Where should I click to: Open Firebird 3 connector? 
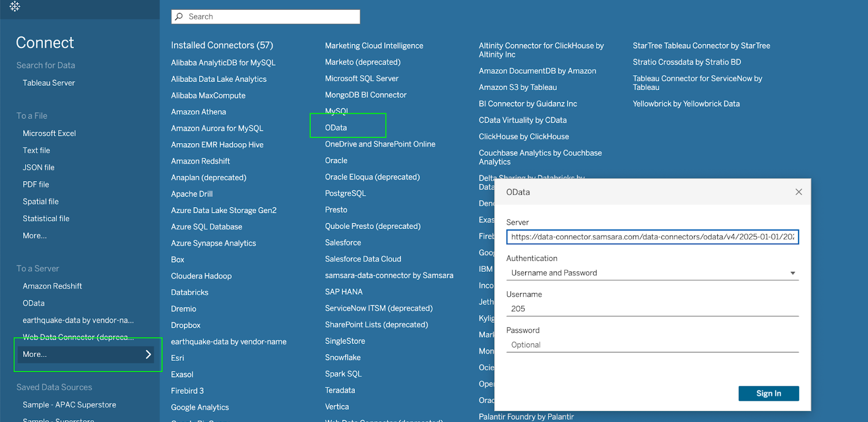tap(187, 391)
